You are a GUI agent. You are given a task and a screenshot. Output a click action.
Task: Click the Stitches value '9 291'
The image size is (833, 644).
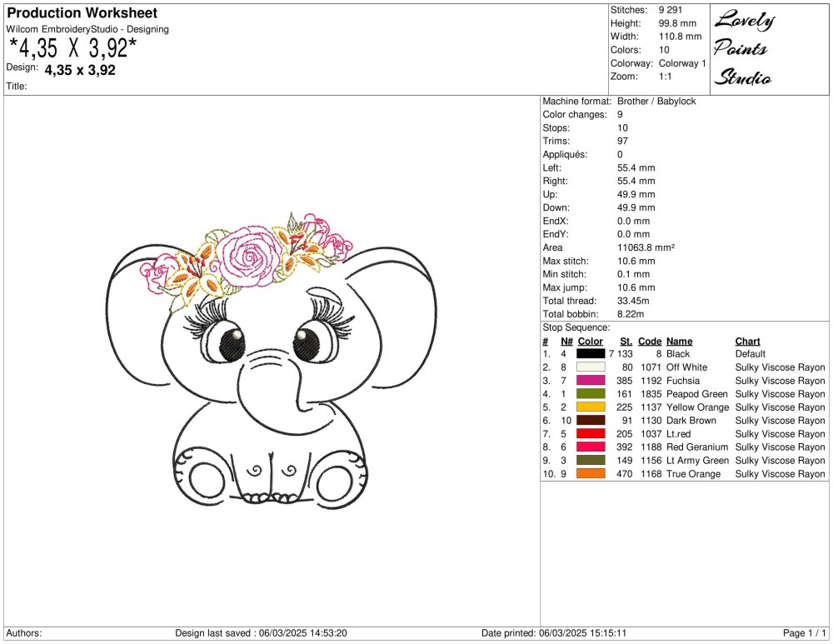pyautogui.click(x=671, y=10)
